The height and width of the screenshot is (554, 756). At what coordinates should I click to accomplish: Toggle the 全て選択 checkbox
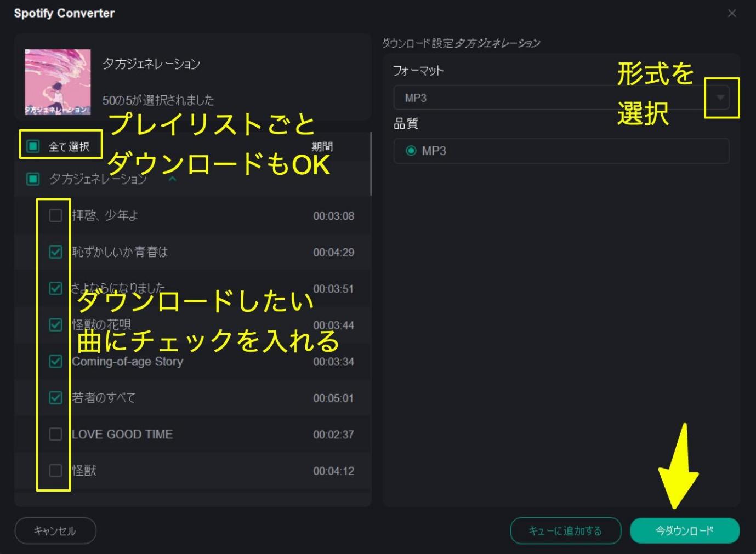[33, 146]
